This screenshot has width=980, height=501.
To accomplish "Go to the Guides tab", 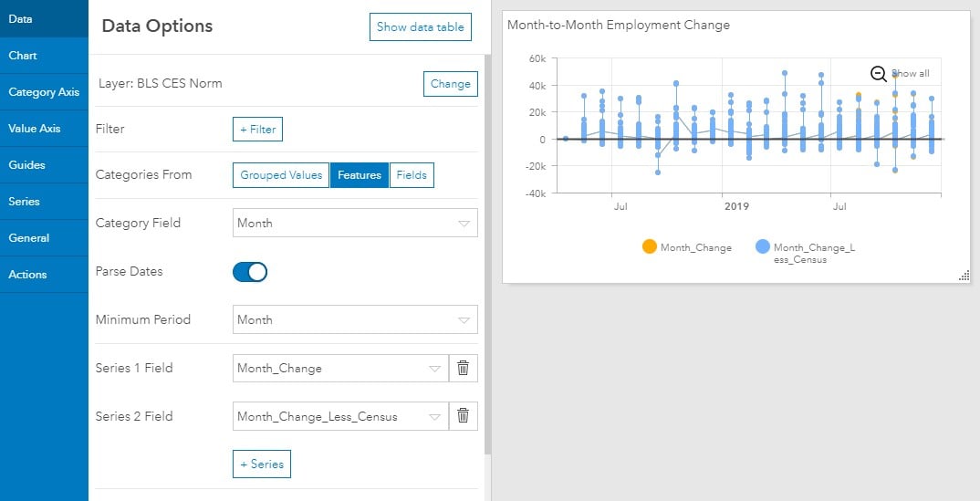I will [44, 165].
